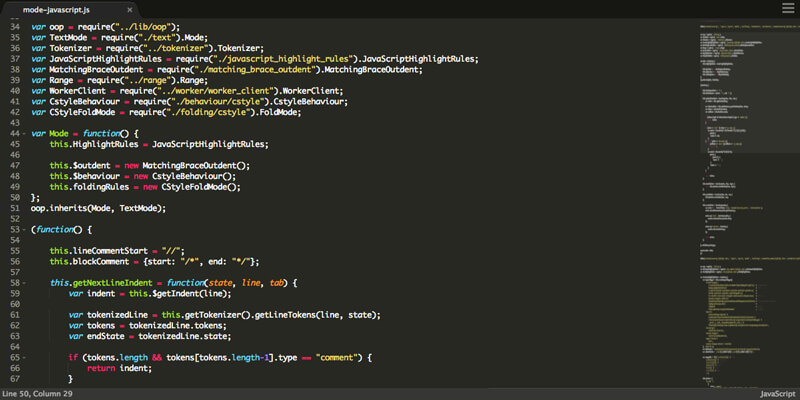Click MatchingBraceOutdent() on line 47

click(x=195, y=165)
